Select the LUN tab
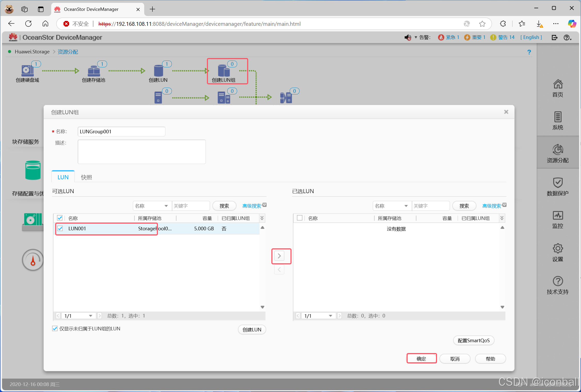The width and height of the screenshot is (581, 392). [63, 177]
